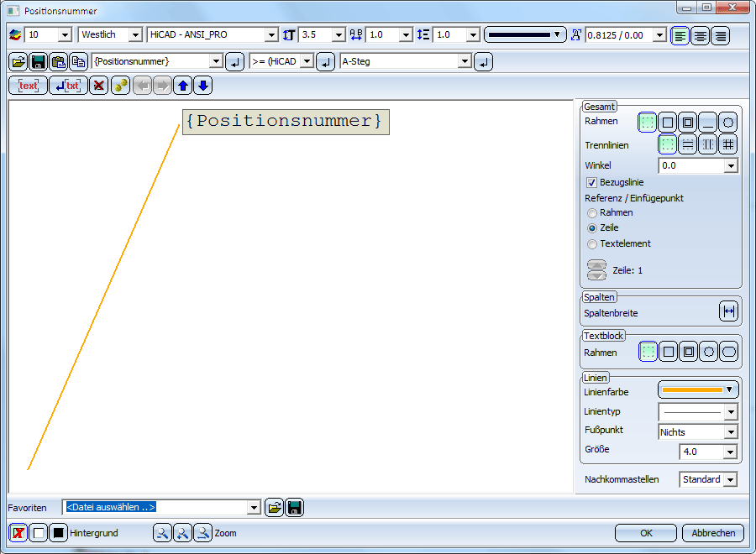Click the Spaltenbreite column width icon

(728, 312)
